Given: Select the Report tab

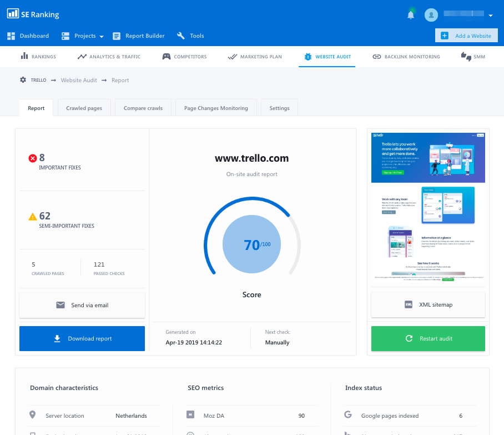Looking at the screenshot, I should tap(36, 108).
